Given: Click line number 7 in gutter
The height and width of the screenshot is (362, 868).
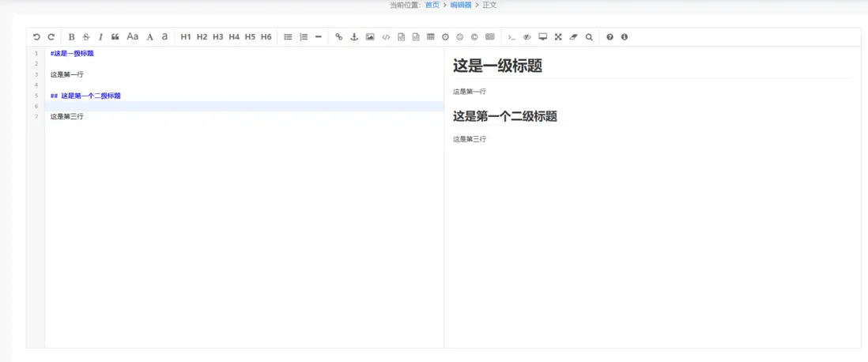Looking at the screenshot, I should 36,117.
